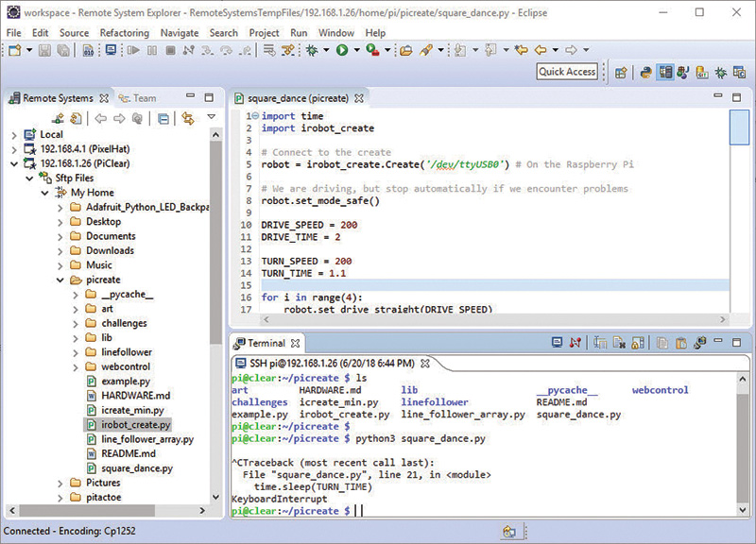This screenshot has width=756, height=544.
Task: Select square_dance.py in the file tree
Action: pyautogui.click(x=129, y=468)
